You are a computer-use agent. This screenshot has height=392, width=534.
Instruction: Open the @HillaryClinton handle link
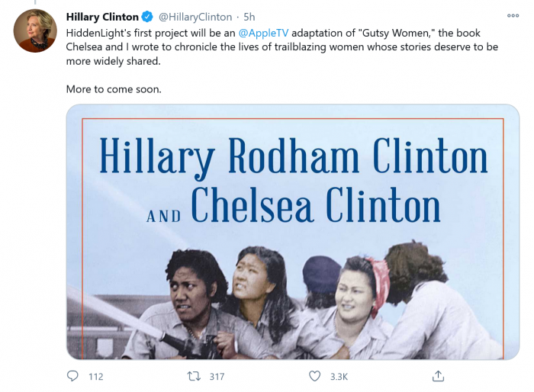pos(195,17)
